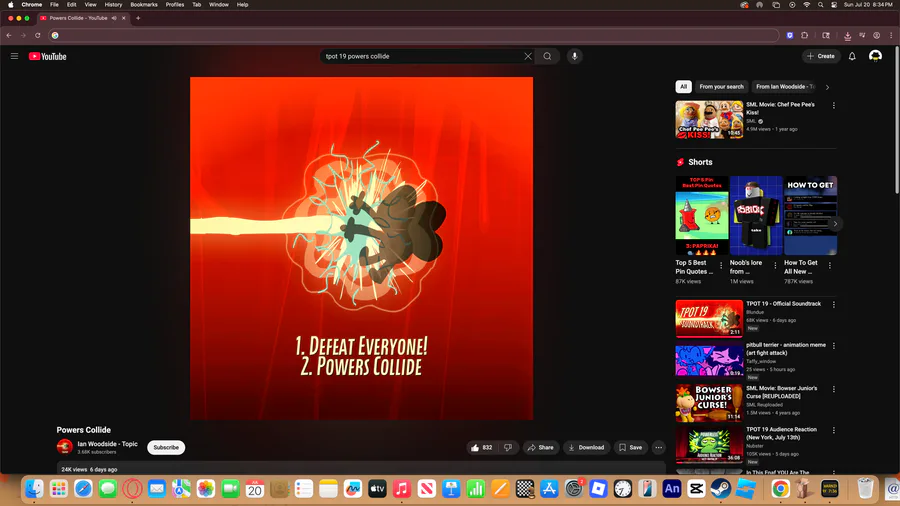This screenshot has height=506, width=900.
Task: Select From Ian Woodside chip
Action: pos(785,87)
